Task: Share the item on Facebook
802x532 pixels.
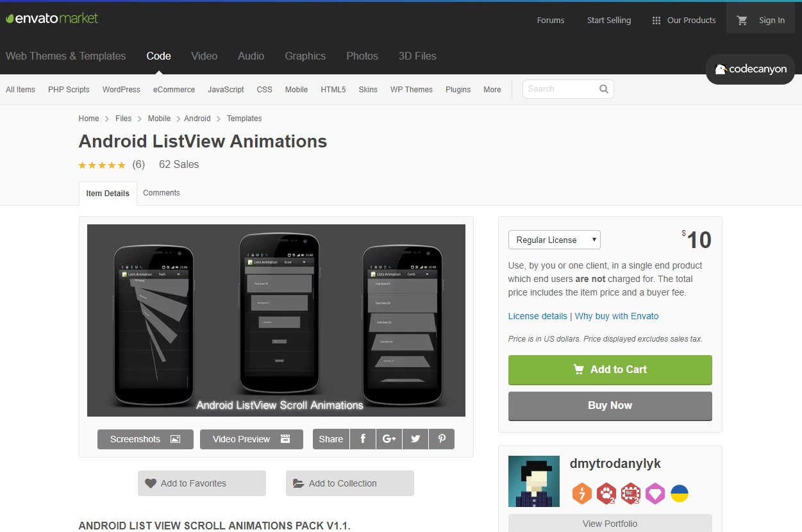Action: click(362, 439)
